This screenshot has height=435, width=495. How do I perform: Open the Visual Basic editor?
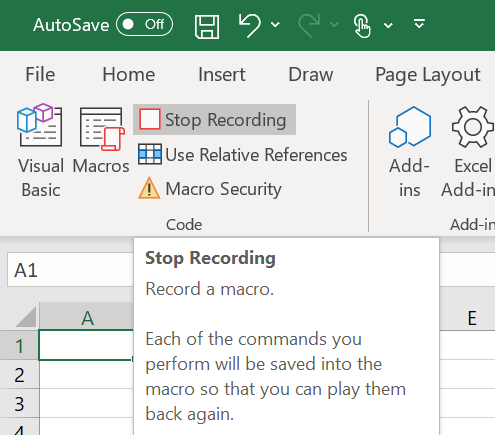click(41, 151)
